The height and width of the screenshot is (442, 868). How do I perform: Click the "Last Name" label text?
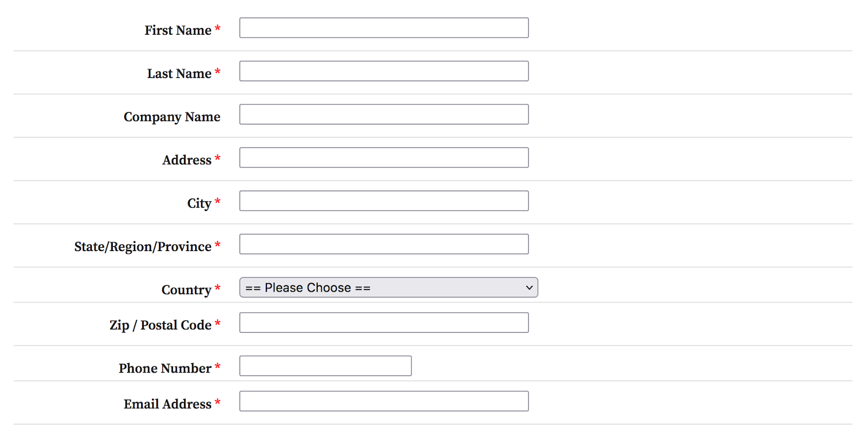click(179, 74)
